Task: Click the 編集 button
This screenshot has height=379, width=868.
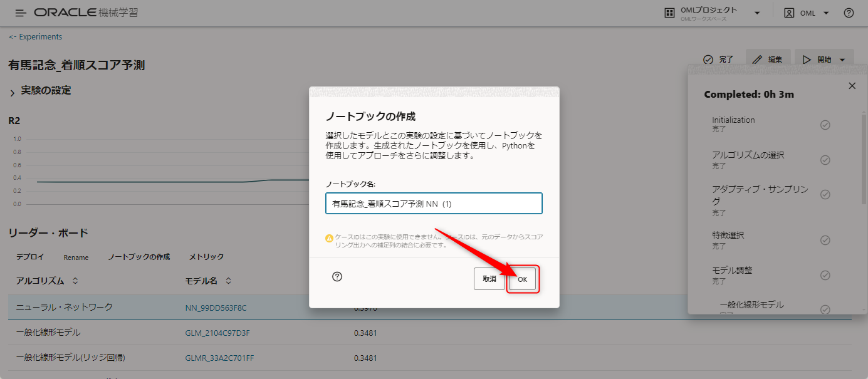Action: tap(768, 60)
